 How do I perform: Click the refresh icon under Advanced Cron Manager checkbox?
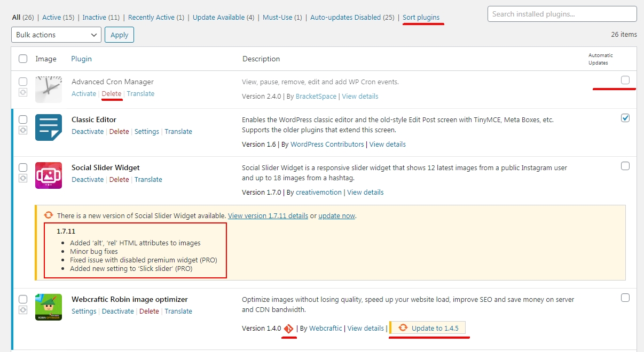(x=23, y=92)
